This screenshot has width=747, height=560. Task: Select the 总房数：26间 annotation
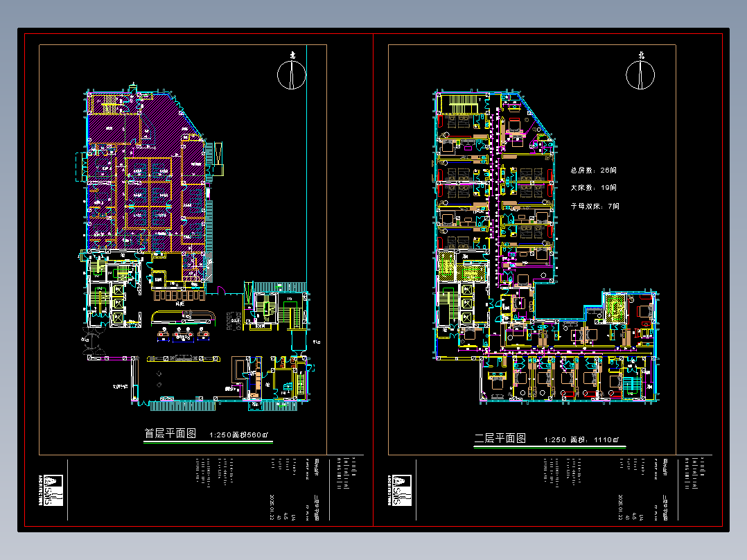[x=594, y=170]
